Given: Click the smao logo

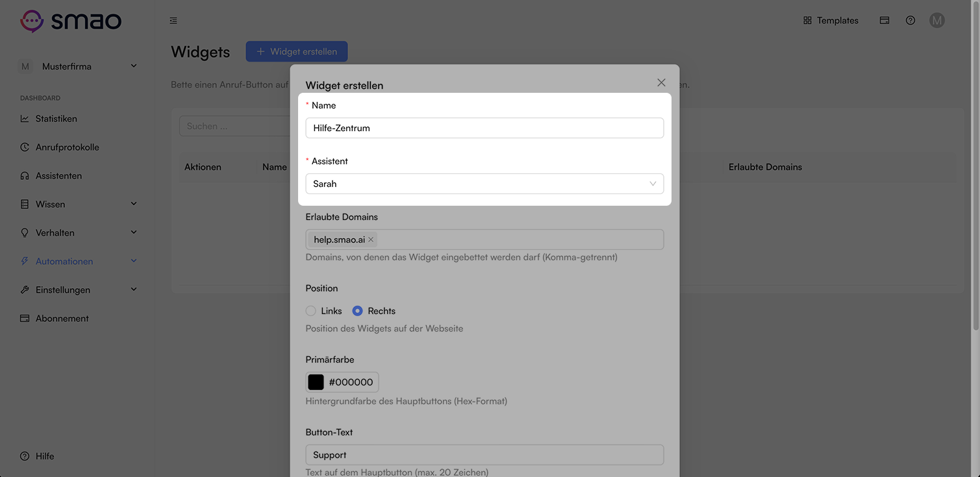Looking at the screenshot, I should pyautogui.click(x=71, y=21).
